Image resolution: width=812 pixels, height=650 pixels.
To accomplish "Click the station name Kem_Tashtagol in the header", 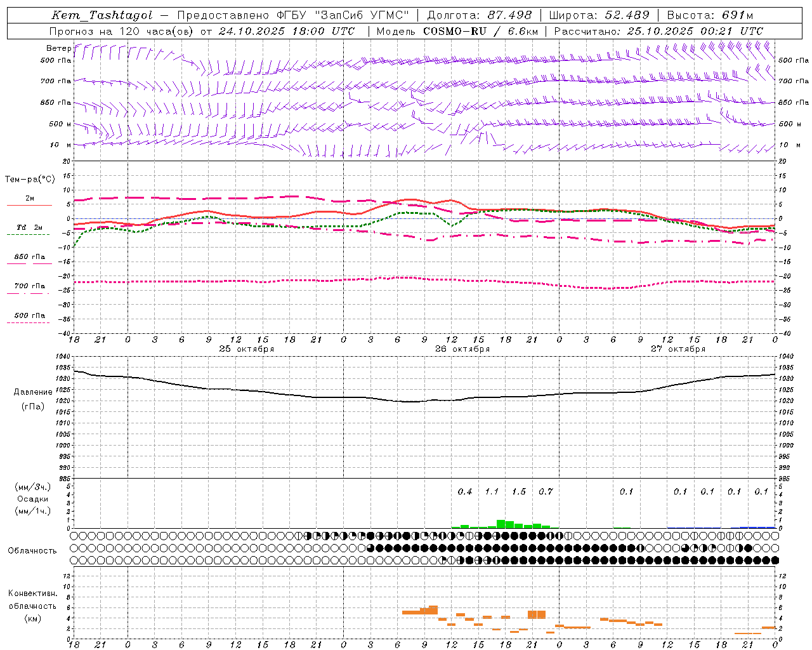I will [x=101, y=16].
